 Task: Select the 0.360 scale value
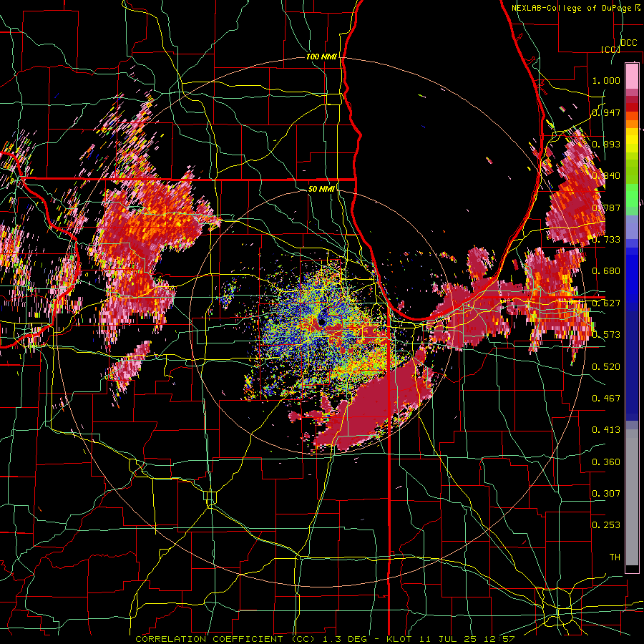[606, 462]
